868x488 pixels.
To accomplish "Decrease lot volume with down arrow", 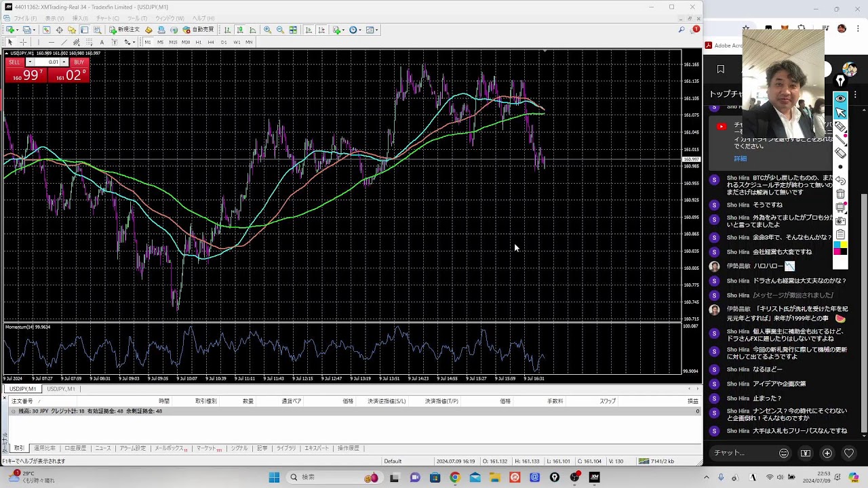I will pyautogui.click(x=30, y=62).
